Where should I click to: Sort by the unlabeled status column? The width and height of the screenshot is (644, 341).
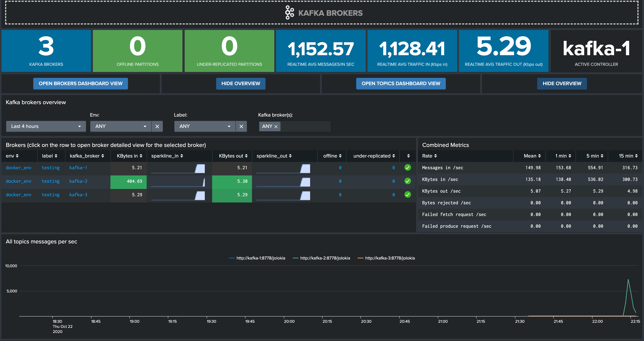pos(408,156)
